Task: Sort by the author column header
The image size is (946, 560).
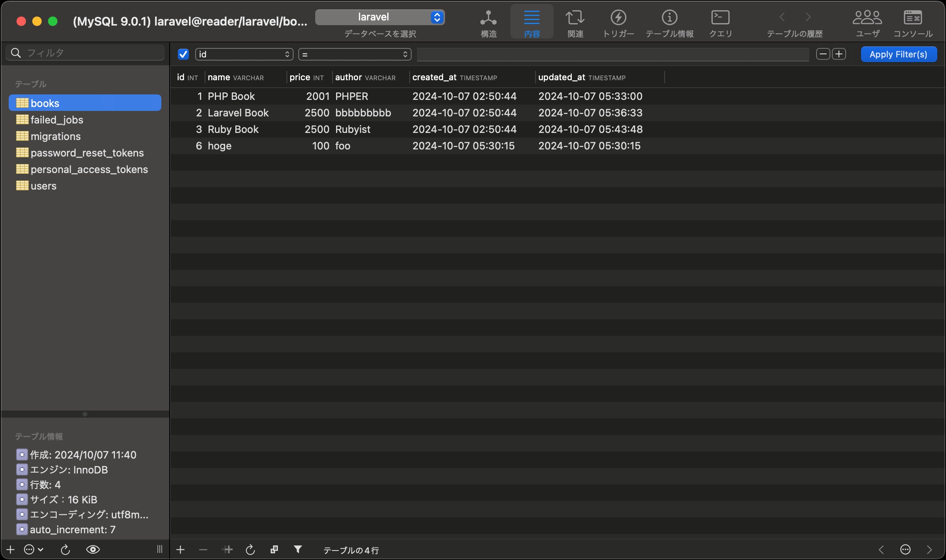Action: tap(371, 77)
